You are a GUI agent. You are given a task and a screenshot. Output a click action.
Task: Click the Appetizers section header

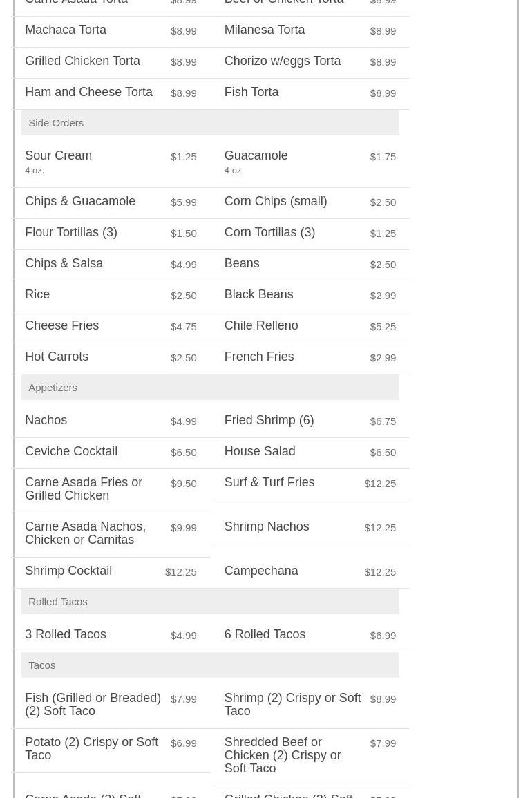[x=53, y=388]
